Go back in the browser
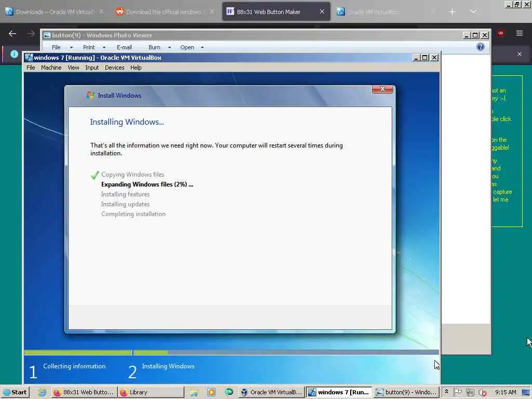Image resolution: width=532 pixels, height=399 pixels. [12, 34]
